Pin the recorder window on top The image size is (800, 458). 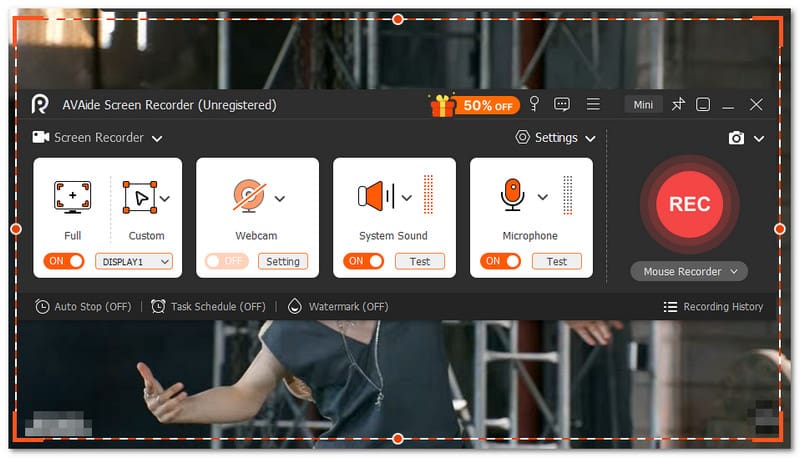click(x=678, y=105)
